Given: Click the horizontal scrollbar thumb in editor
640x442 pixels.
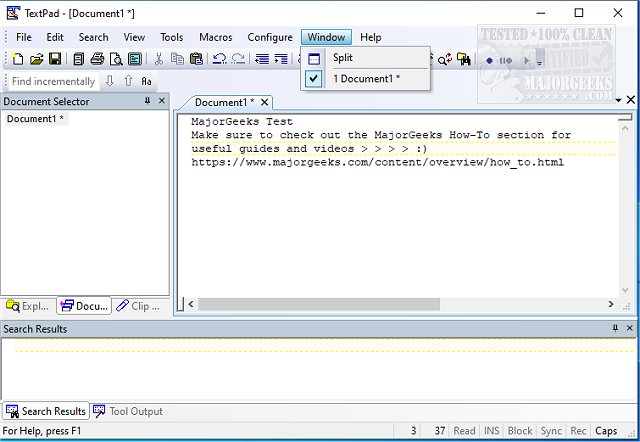Looking at the screenshot, I should pyautogui.click(x=319, y=304).
